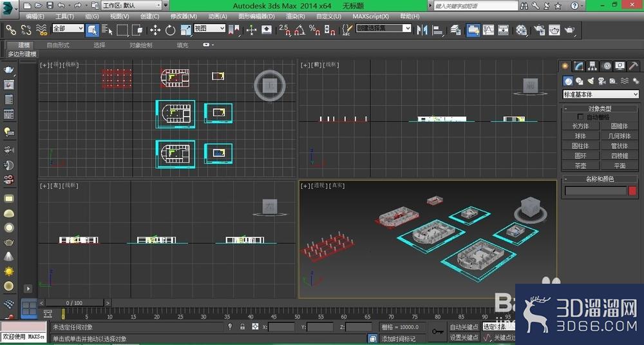644x345 pixels.
Task: Open the 选定对象 key filter dropdown
Action: tap(498, 327)
